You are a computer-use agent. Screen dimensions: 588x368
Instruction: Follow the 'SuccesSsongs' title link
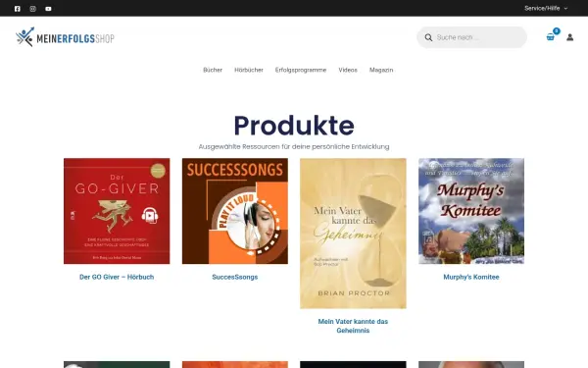235,277
